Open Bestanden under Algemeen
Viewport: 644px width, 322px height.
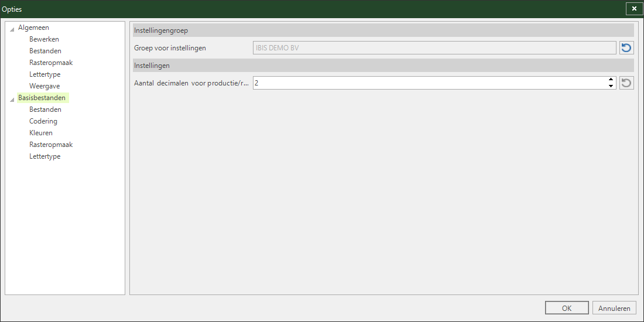[x=45, y=51]
